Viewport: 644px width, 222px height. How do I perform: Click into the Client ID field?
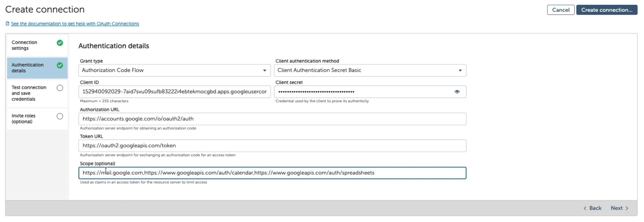pyautogui.click(x=174, y=92)
